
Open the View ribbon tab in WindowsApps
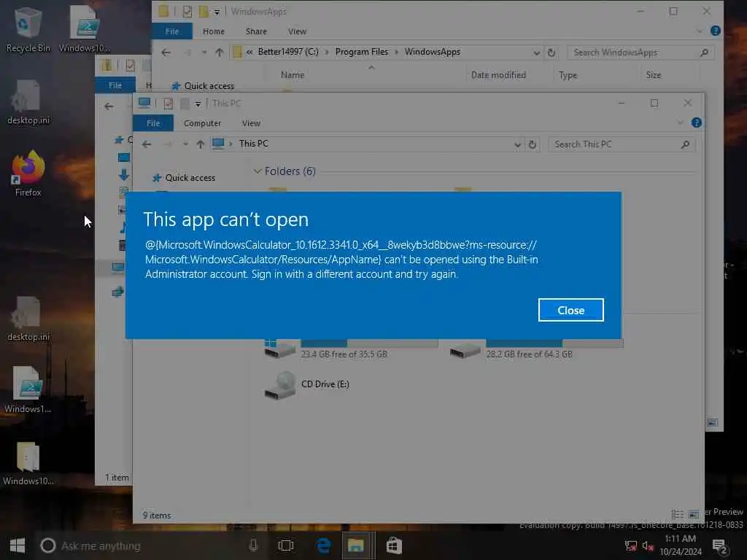tap(298, 31)
